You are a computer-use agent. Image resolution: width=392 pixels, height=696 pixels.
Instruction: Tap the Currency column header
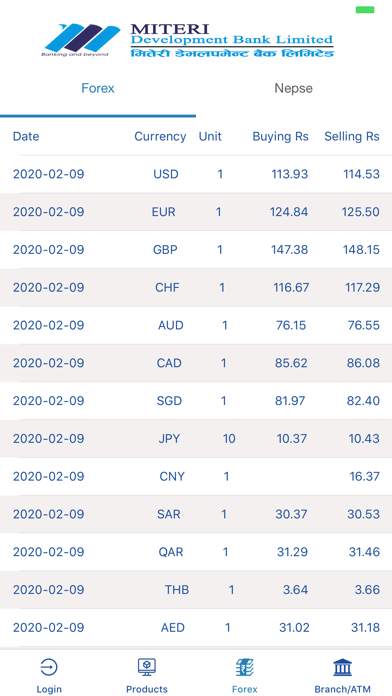pyautogui.click(x=160, y=136)
